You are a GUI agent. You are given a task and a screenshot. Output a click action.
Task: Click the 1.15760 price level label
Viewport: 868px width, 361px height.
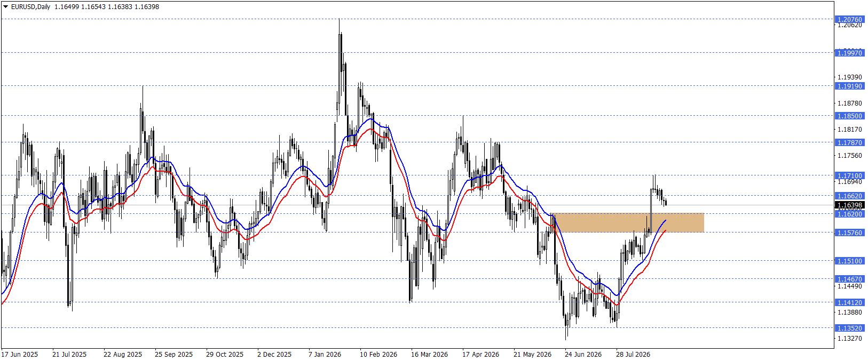point(849,232)
